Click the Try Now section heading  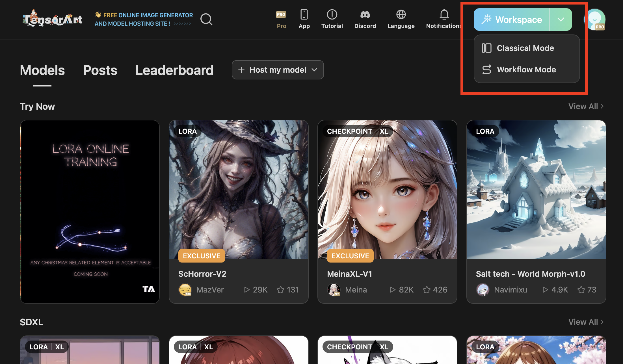[x=37, y=107]
